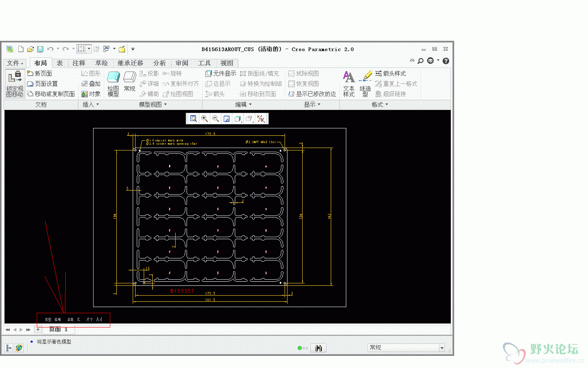588x368 pixels.
Task: Click the Zoom In magnifier icon
Action: tap(205, 119)
